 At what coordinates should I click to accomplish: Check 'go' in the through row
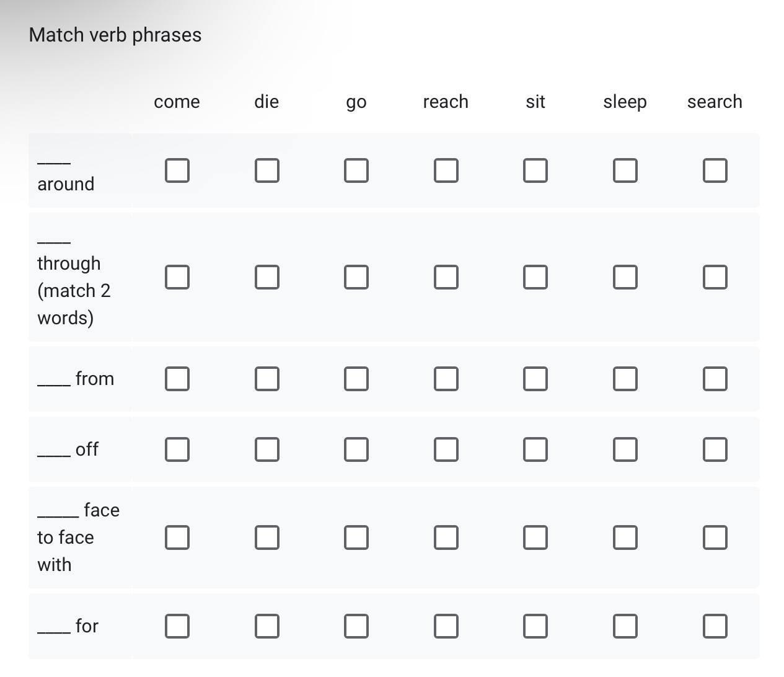click(x=356, y=277)
